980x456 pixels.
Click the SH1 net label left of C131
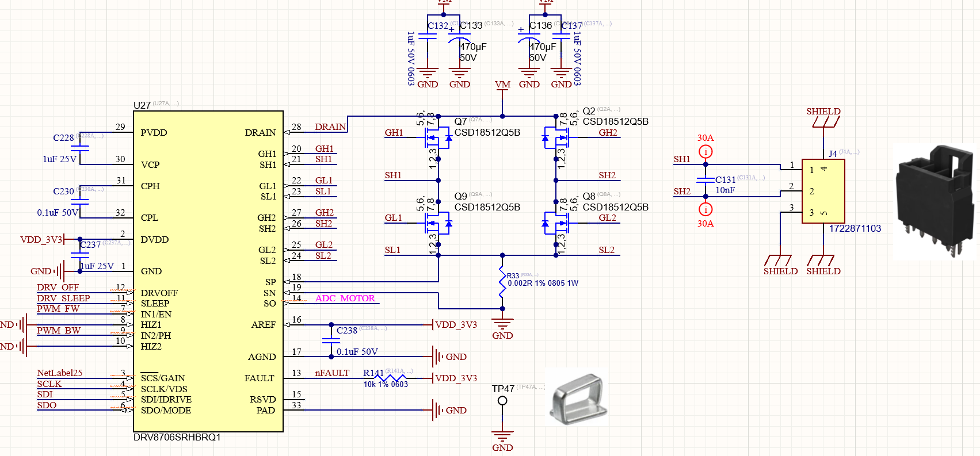(x=682, y=159)
